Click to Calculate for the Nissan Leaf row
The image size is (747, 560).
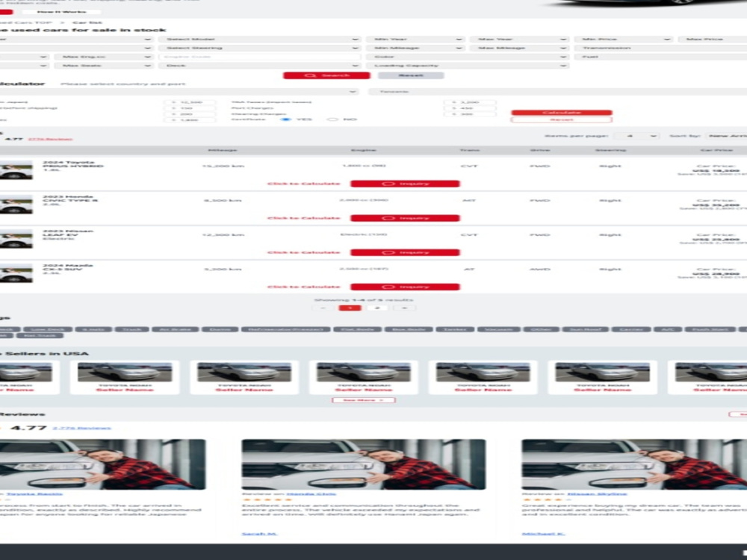(304, 252)
